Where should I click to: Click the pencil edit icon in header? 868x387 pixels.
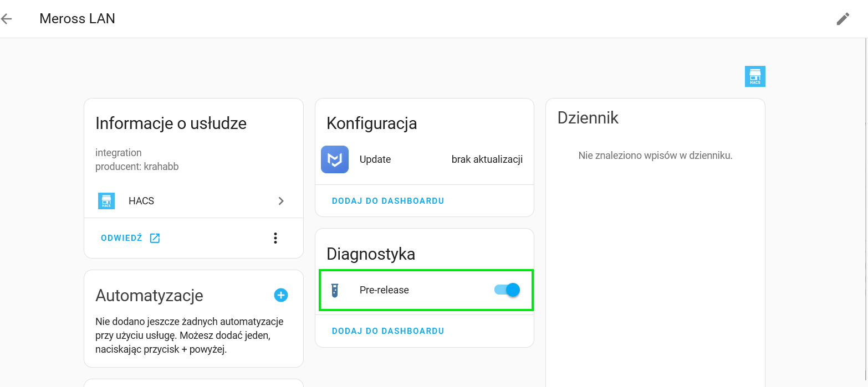843,19
